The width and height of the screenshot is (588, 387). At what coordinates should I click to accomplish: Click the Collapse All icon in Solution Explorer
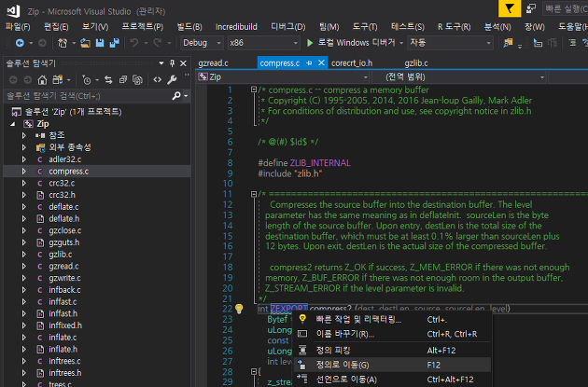coord(122,80)
